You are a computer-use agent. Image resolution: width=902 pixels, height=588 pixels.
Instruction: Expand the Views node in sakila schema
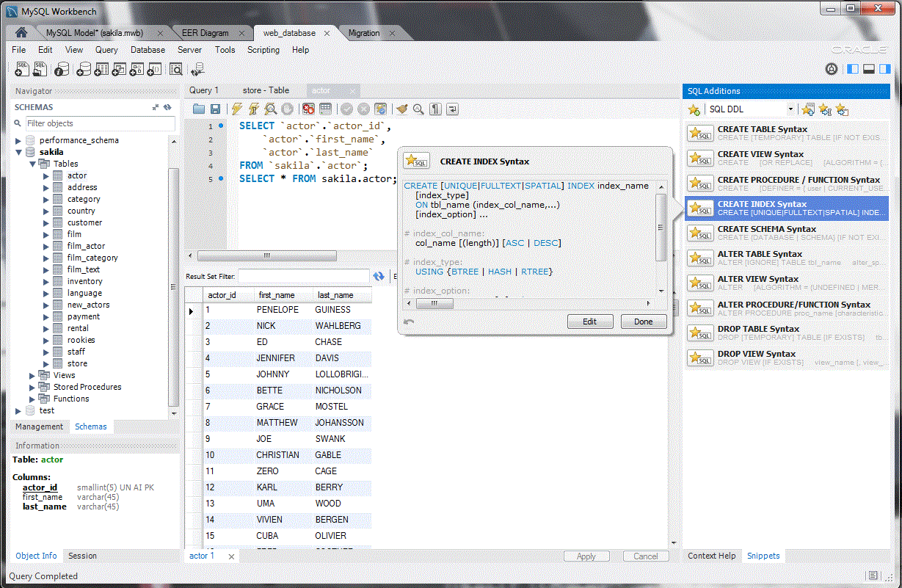point(31,375)
